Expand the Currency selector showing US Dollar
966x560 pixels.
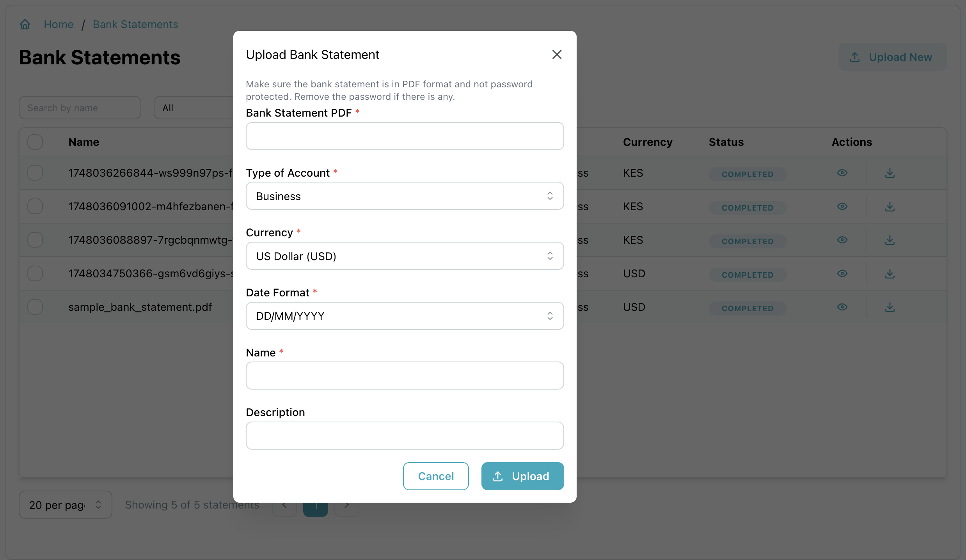pos(404,256)
